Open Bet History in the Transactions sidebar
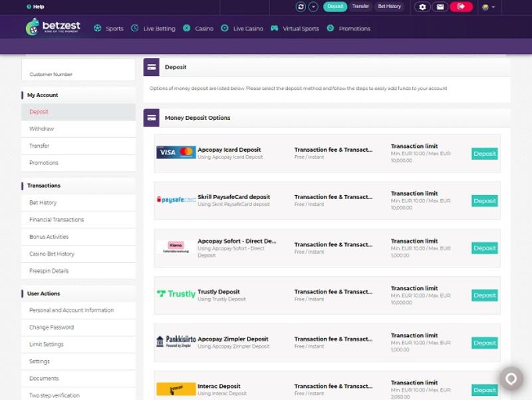Screen dimensions: 532x400 pyautogui.click(x=78, y=203)
